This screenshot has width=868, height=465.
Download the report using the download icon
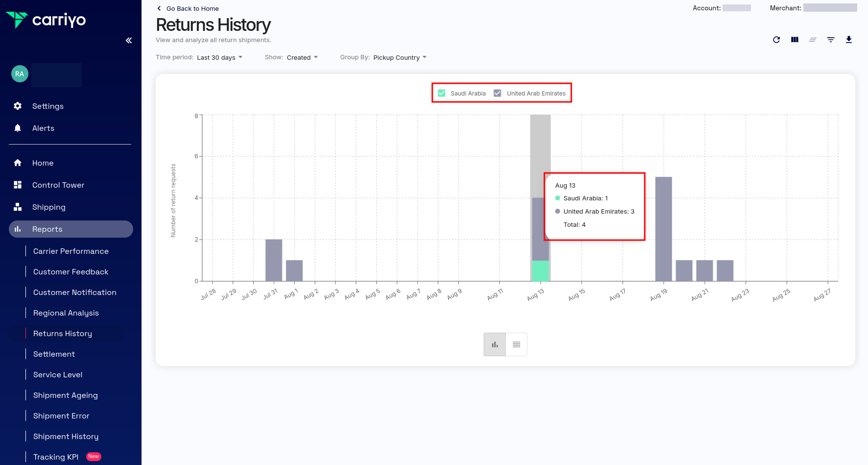point(849,40)
